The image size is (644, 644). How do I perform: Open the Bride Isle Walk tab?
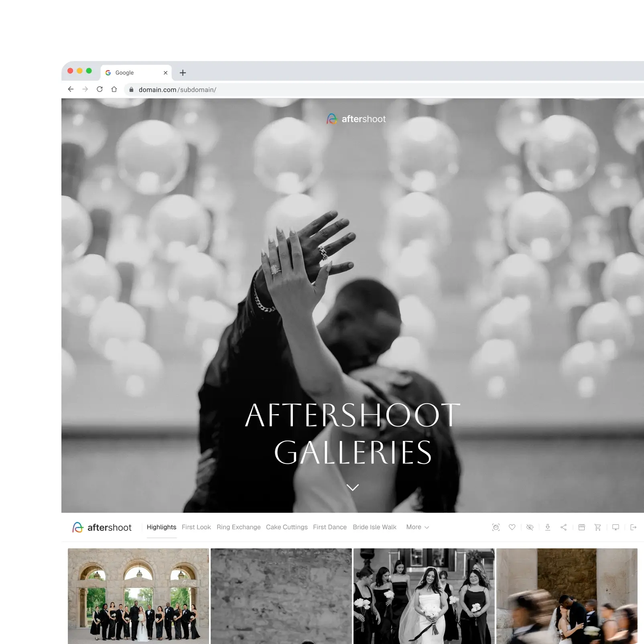click(375, 527)
